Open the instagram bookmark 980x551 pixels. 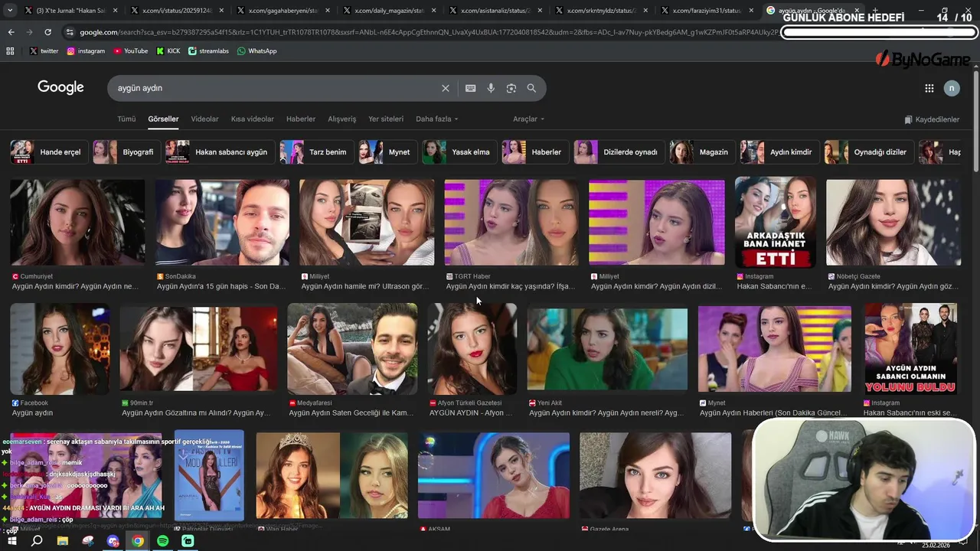[x=86, y=51]
